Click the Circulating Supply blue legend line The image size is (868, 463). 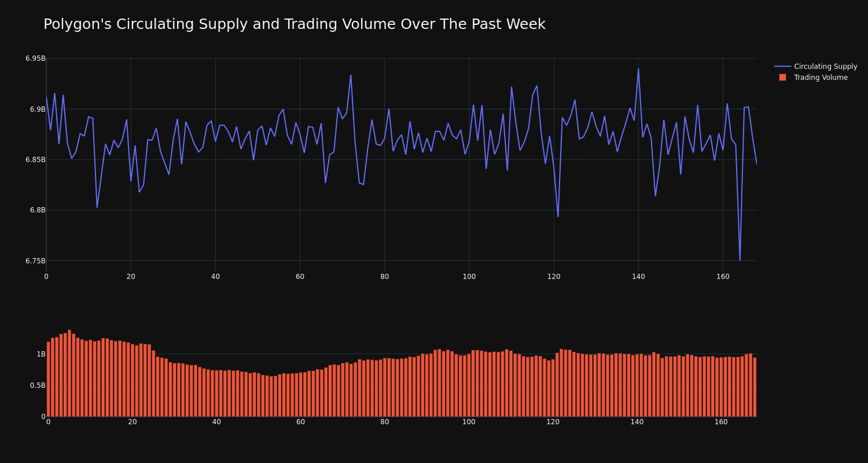[x=782, y=67]
